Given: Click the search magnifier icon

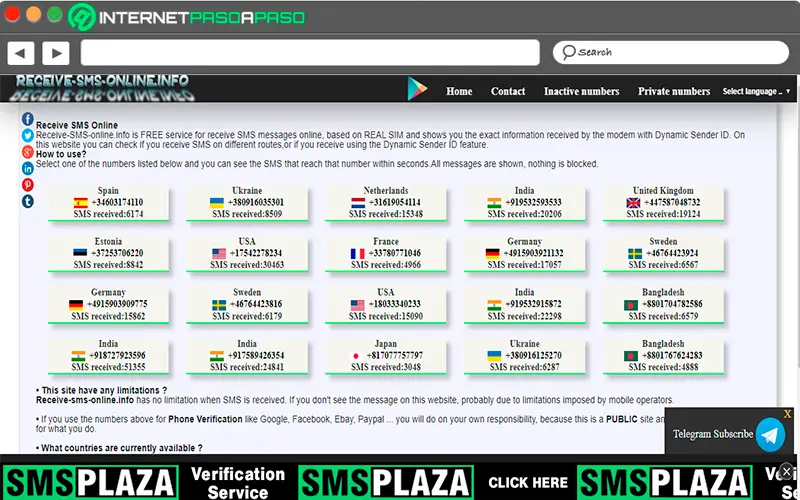Looking at the screenshot, I should click(x=568, y=52).
